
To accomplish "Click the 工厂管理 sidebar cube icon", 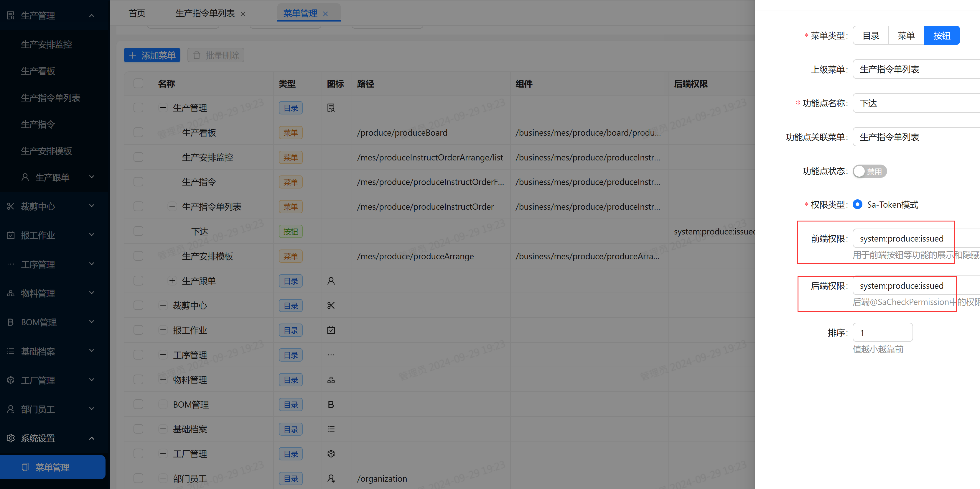I will 11,380.
